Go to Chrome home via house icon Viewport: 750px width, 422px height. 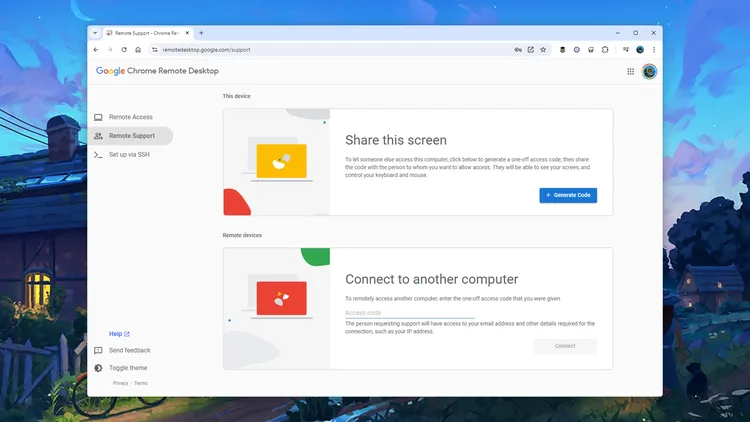[x=138, y=49]
